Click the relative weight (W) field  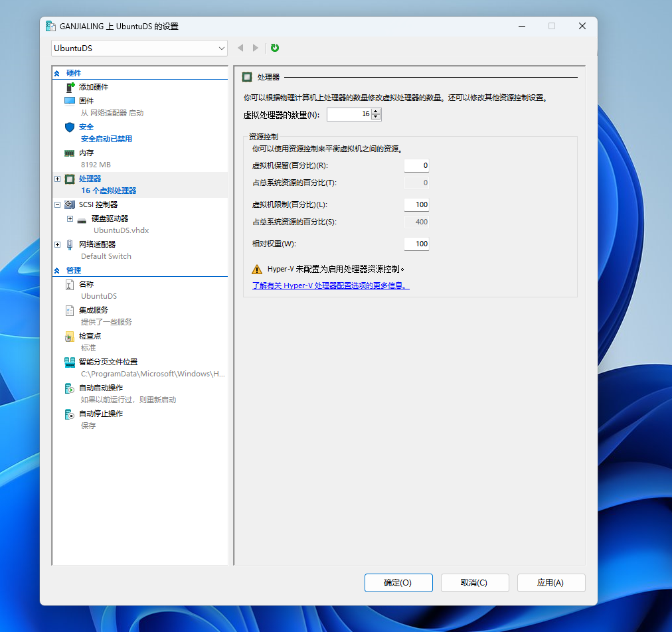tap(416, 244)
